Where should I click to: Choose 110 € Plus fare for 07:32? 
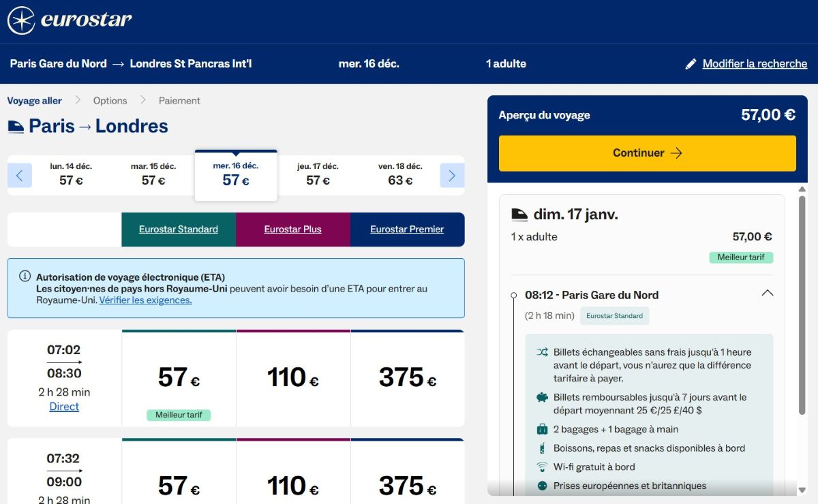(x=293, y=471)
